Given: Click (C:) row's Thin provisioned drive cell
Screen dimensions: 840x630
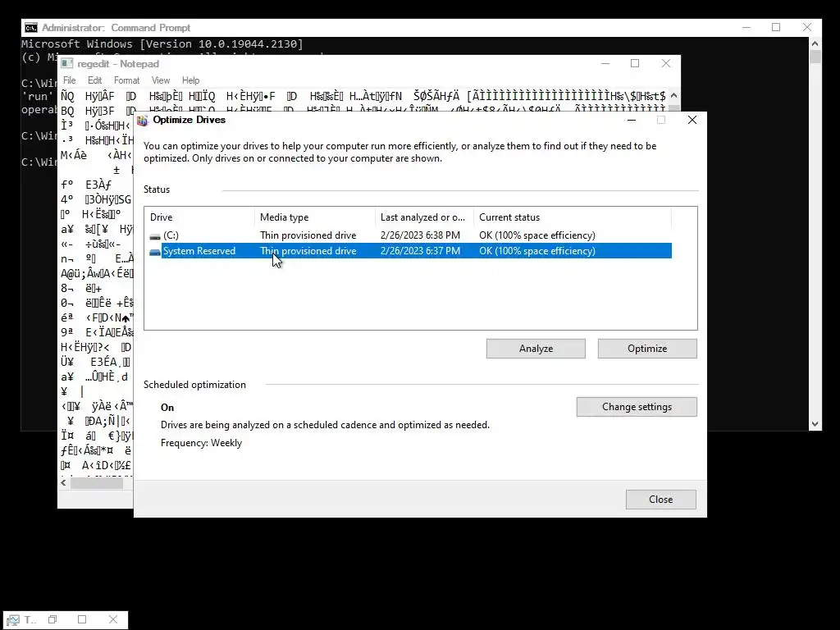Looking at the screenshot, I should tap(308, 235).
